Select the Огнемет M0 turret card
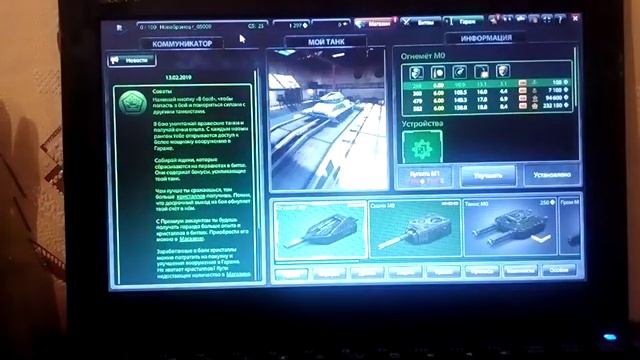The height and width of the screenshot is (360, 640). tap(320, 230)
